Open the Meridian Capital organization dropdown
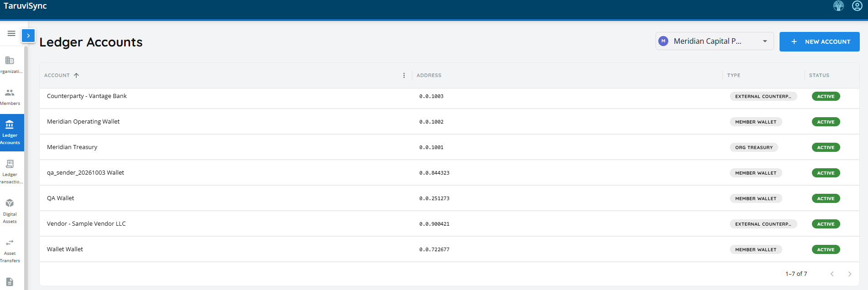 tap(714, 41)
